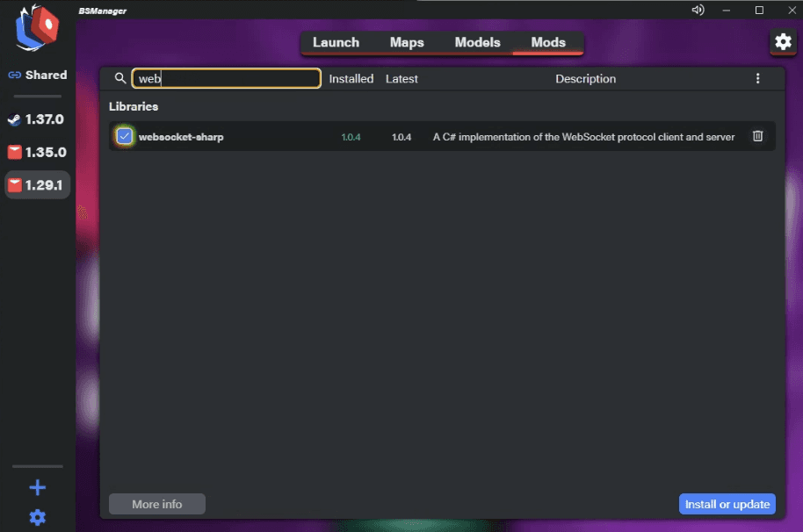Select Oculus version 1.35.0
The height and width of the screenshot is (532, 803).
pyautogui.click(x=37, y=152)
